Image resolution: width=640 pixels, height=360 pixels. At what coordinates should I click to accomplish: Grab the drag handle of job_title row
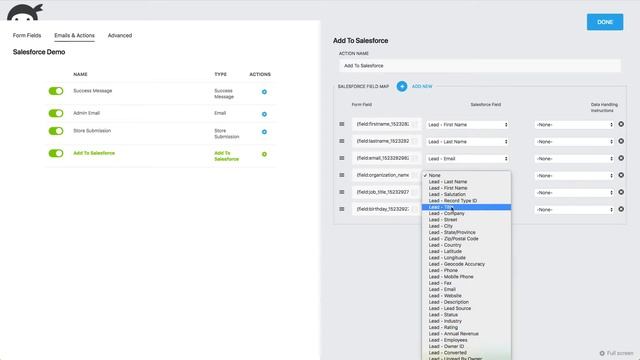coord(342,192)
